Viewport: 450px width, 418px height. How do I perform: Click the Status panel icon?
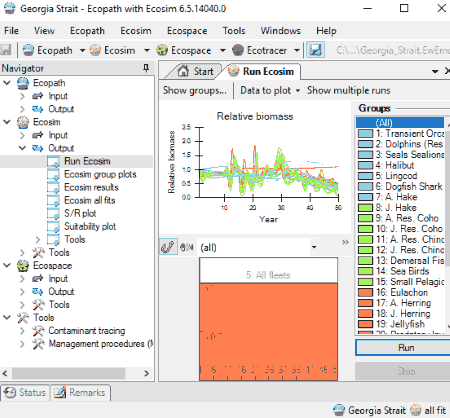(10, 392)
